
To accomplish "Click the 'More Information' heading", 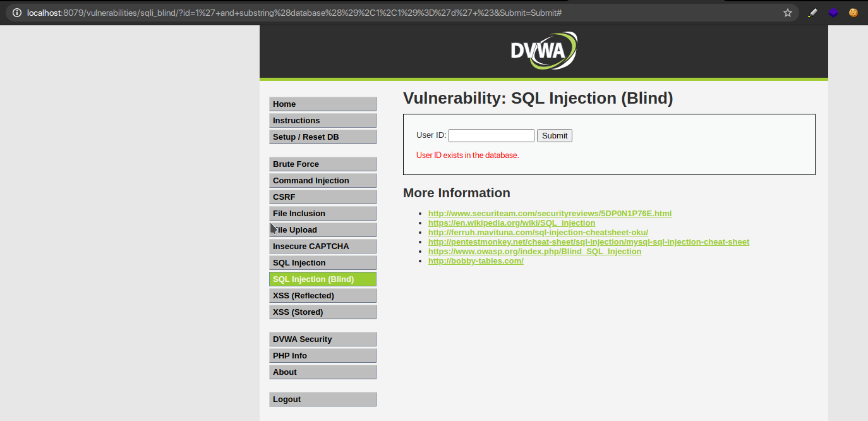I will [x=457, y=193].
